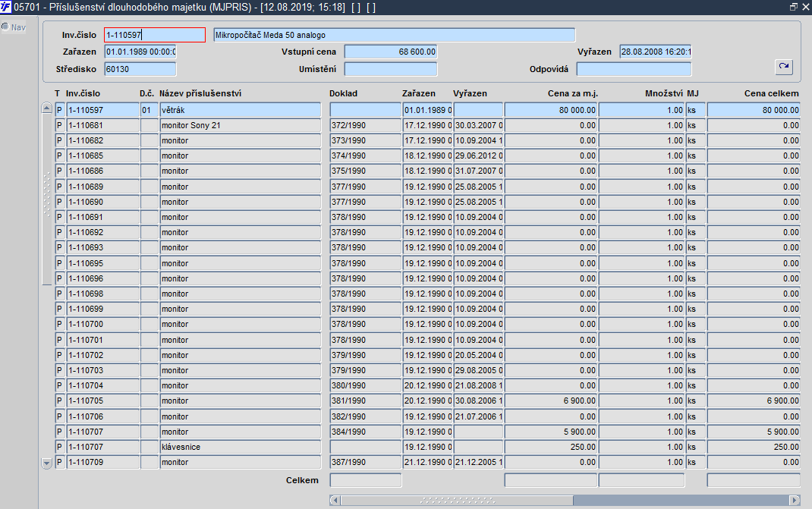Click the records scroll up arrow
Image resolution: width=812 pixels, height=509 pixels.
46,108
